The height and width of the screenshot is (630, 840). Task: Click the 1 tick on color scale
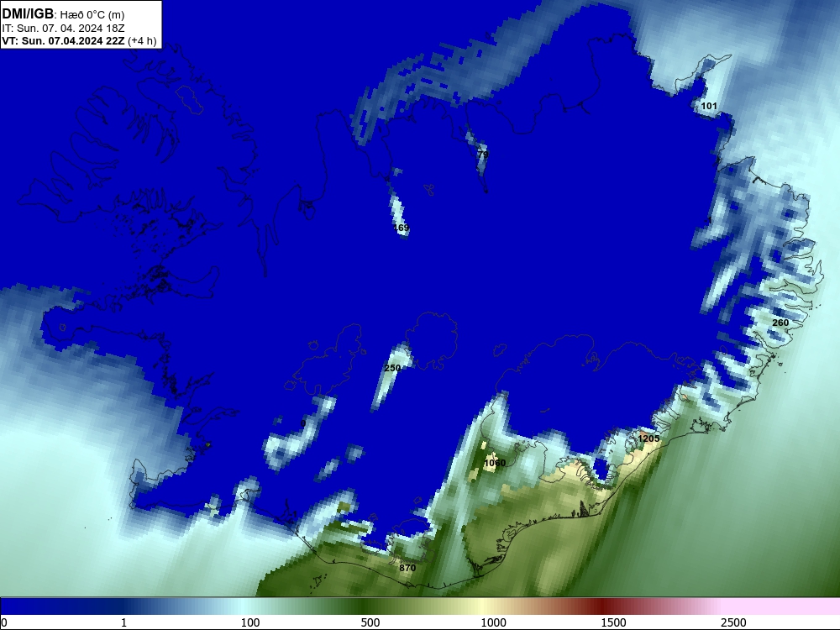pyautogui.click(x=123, y=622)
